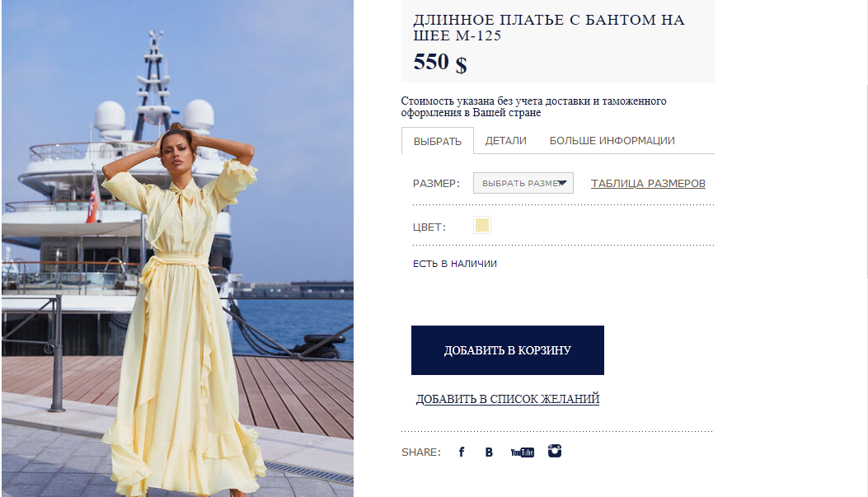Click the delivery and customs cost notice

click(x=533, y=106)
